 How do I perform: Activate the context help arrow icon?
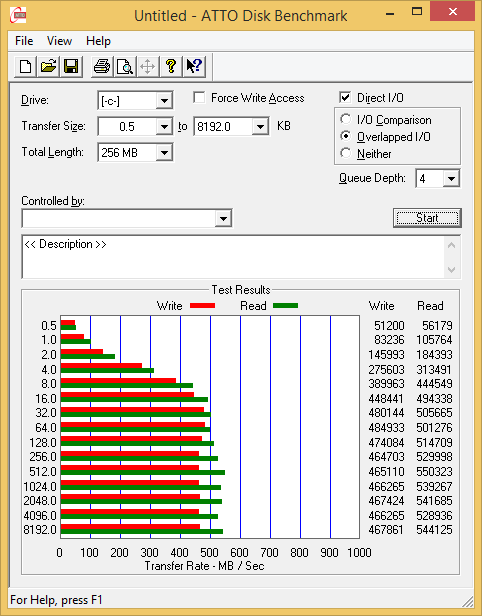[x=194, y=66]
